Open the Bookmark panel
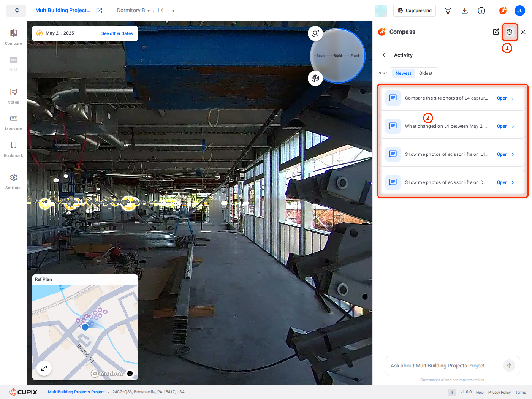 click(13, 149)
